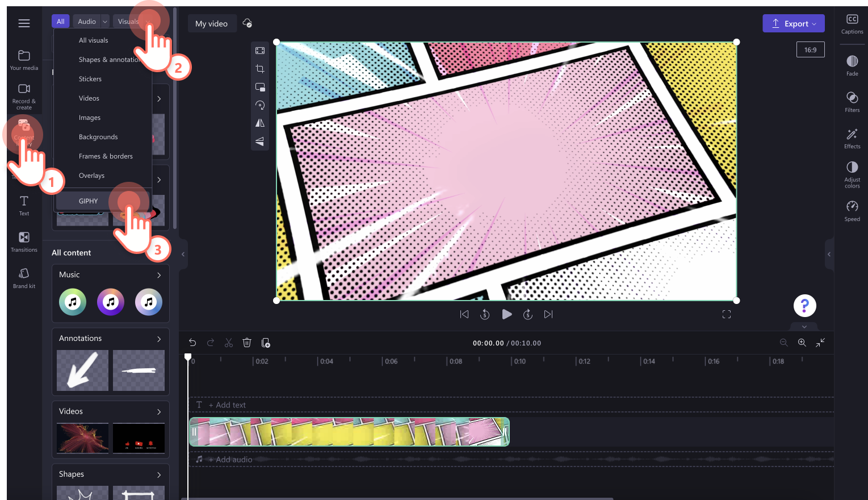
Task: Flip the clip vertically
Action: [260, 141]
